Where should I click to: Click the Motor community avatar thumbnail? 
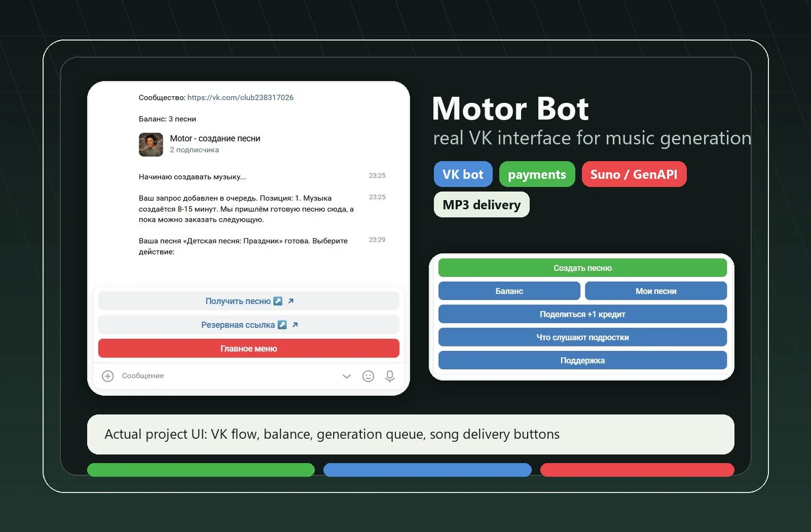[x=151, y=144]
